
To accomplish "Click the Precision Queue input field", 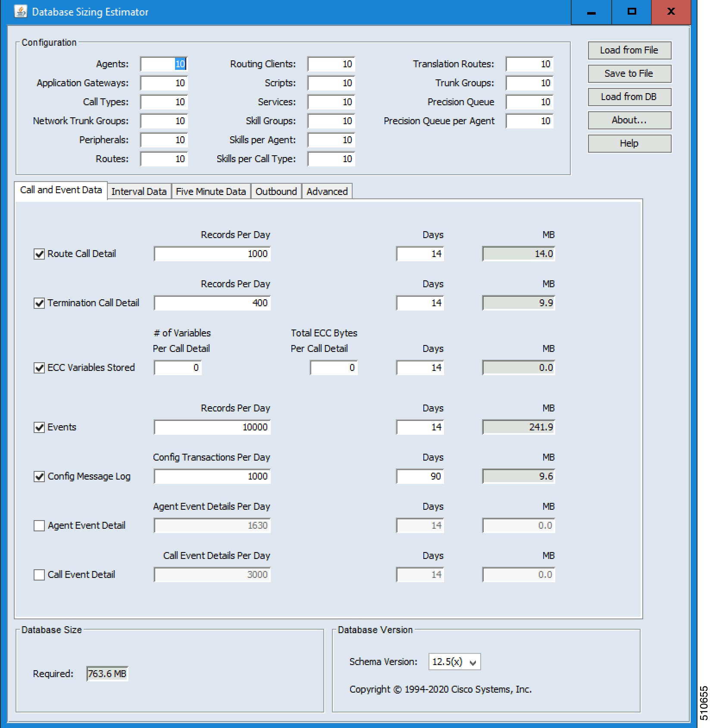I will point(529,102).
